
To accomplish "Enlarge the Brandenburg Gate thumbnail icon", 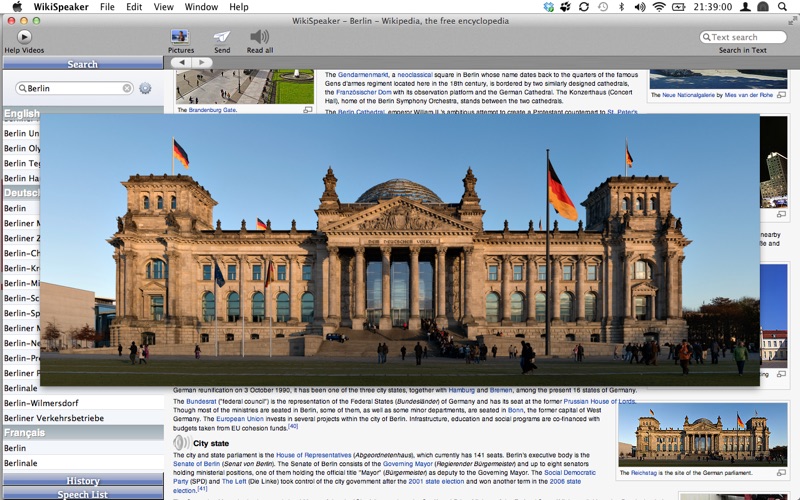I will [308, 110].
